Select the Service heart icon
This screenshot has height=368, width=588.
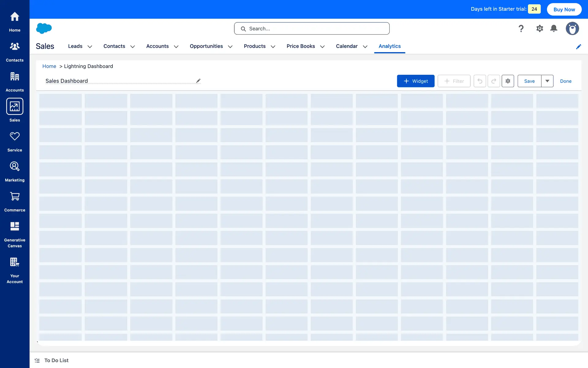(15, 136)
